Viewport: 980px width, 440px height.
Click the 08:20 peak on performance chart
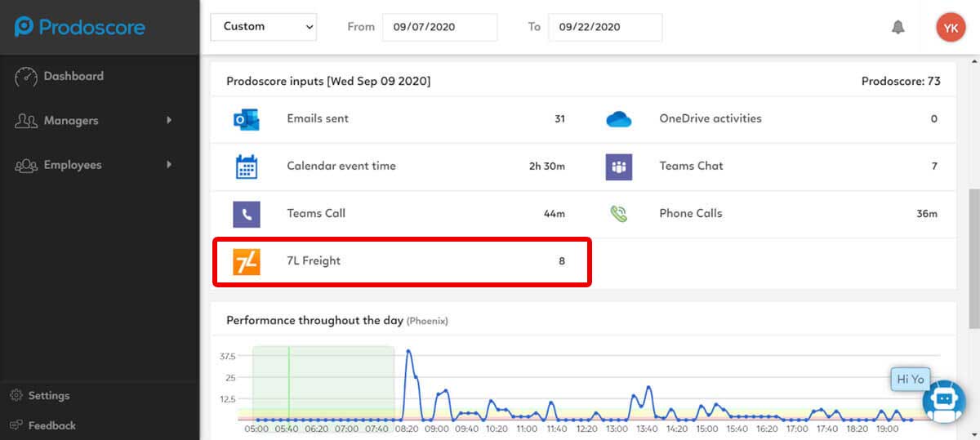pyautogui.click(x=408, y=351)
